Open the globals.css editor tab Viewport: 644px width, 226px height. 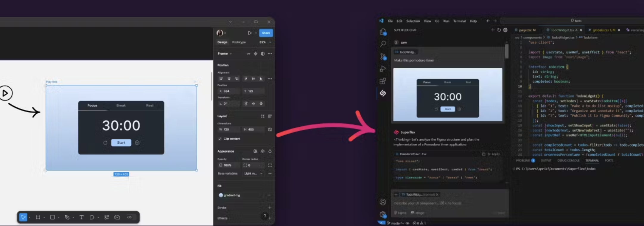pos(603,30)
